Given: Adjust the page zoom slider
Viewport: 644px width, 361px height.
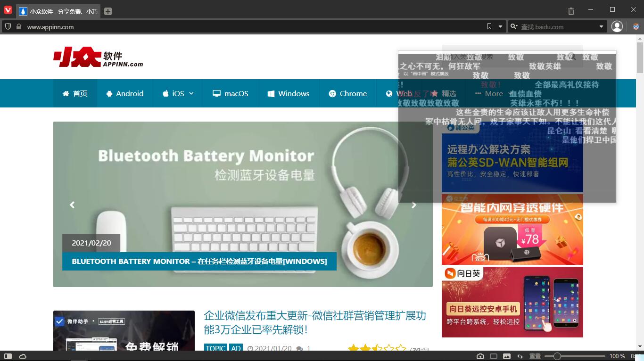Looking at the screenshot, I should [x=557, y=356].
